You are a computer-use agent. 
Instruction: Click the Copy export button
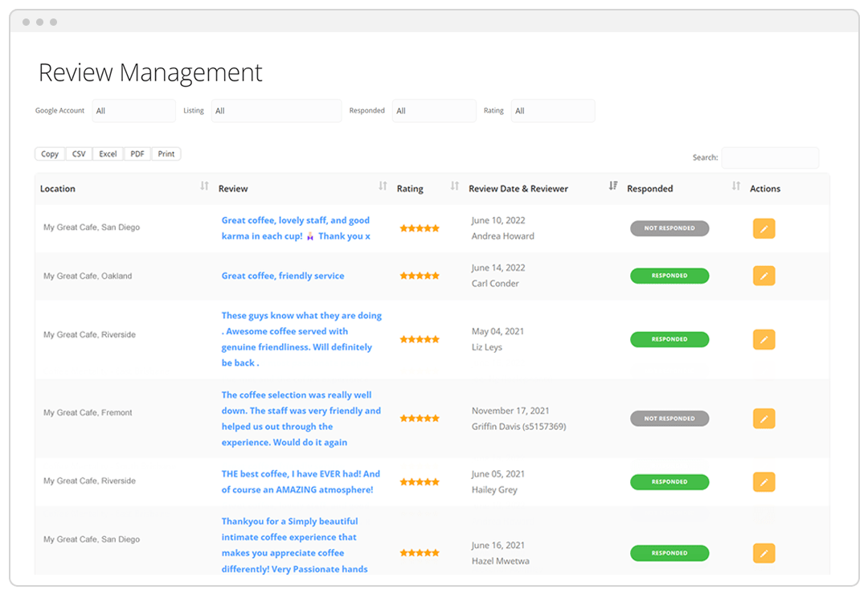[x=50, y=154]
